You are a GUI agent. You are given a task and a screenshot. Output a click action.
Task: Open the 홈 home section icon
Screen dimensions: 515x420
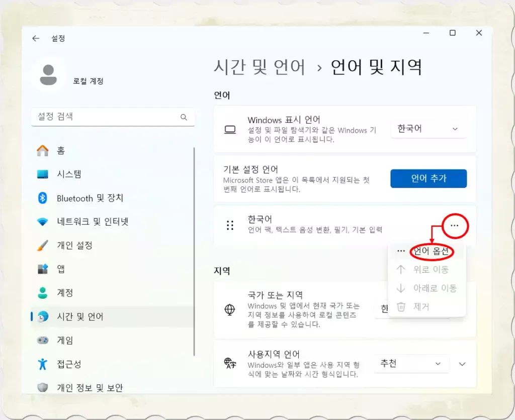pos(43,150)
